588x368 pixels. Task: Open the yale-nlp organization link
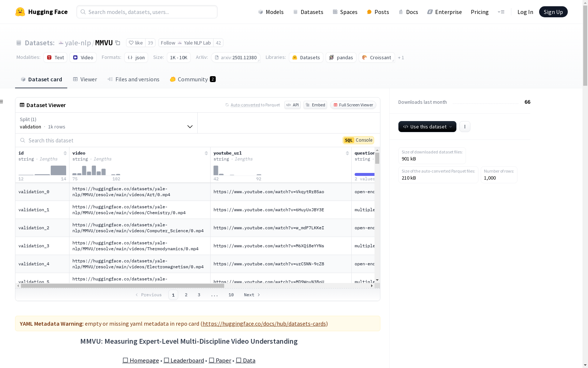(78, 43)
